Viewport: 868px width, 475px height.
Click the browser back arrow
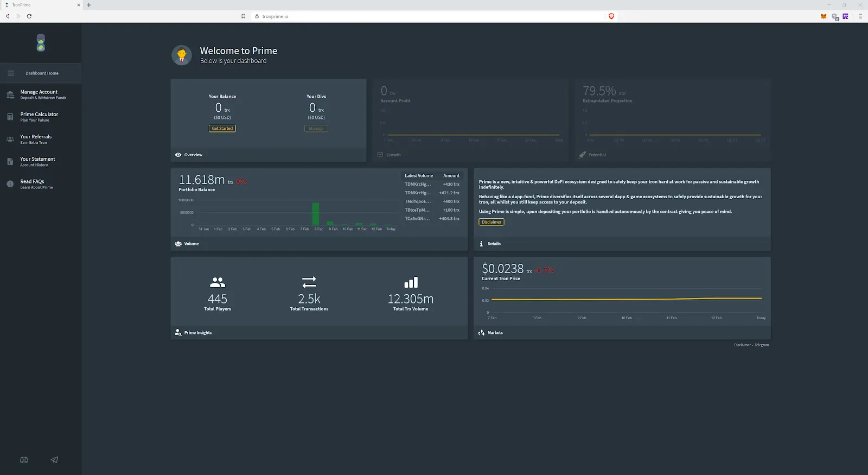tap(8, 16)
